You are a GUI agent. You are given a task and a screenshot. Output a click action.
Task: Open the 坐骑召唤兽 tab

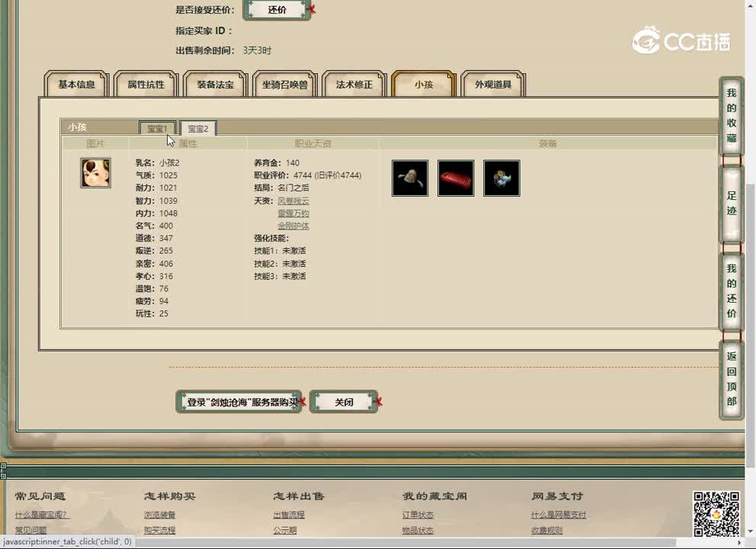click(284, 85)
